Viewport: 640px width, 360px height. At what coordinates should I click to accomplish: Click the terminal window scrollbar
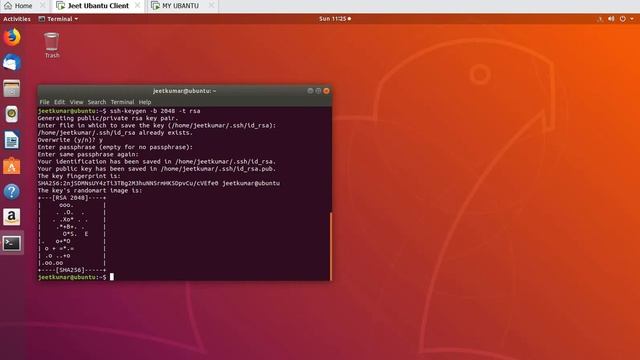click(331, 246)
